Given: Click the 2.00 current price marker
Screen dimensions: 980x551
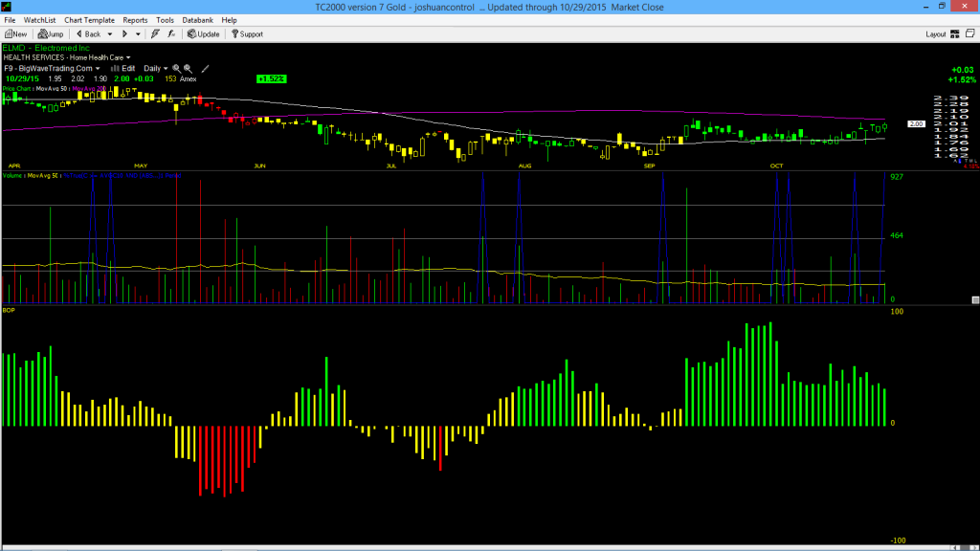Looking at the screenshot, I should click(x=916, y=123).
